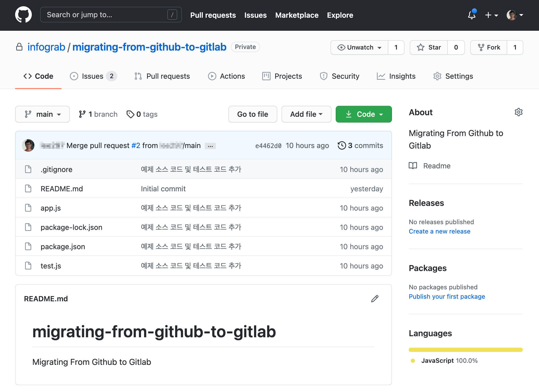Viewport: 539px width, 392px height.
Task: Open the Pull requests tab
Action: 163,76
